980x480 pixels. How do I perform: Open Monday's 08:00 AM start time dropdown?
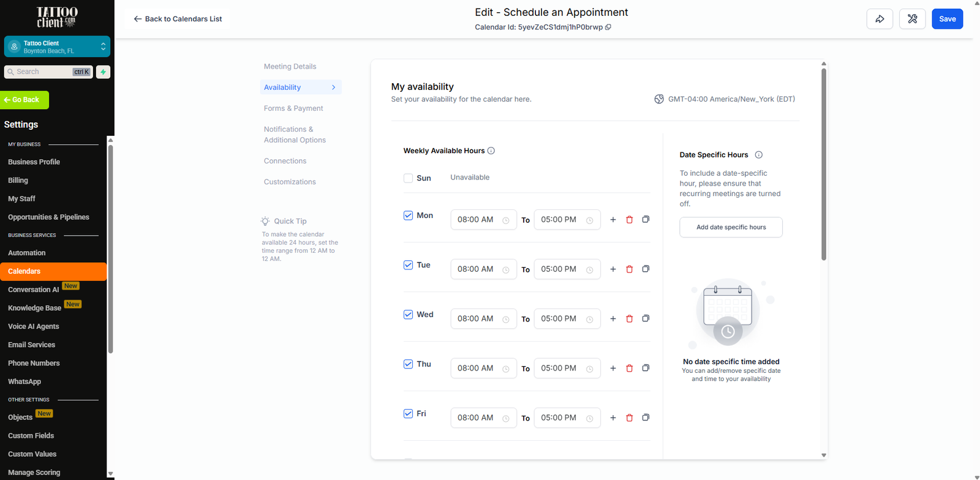coord(483,220)
